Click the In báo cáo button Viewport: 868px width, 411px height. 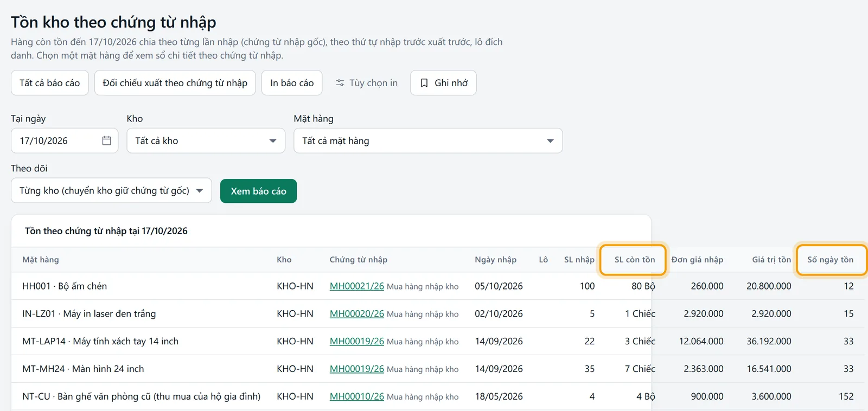pyautogui.click(x=292, y=83)
